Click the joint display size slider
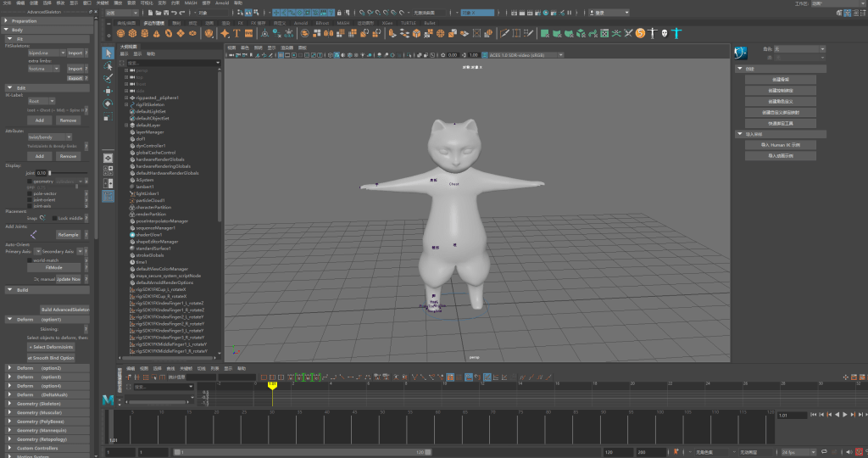Image resolution: width=868 pixels, height=458 pixels. pos(68,173)
